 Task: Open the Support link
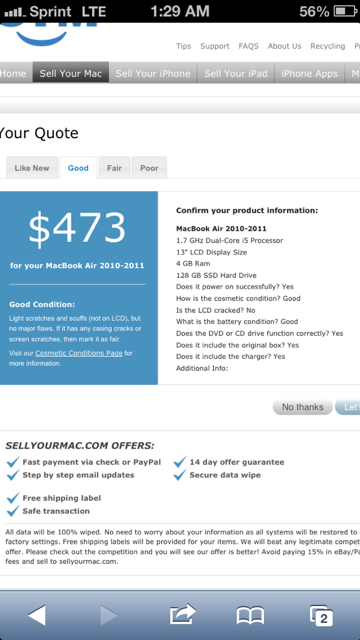point(215,46)
